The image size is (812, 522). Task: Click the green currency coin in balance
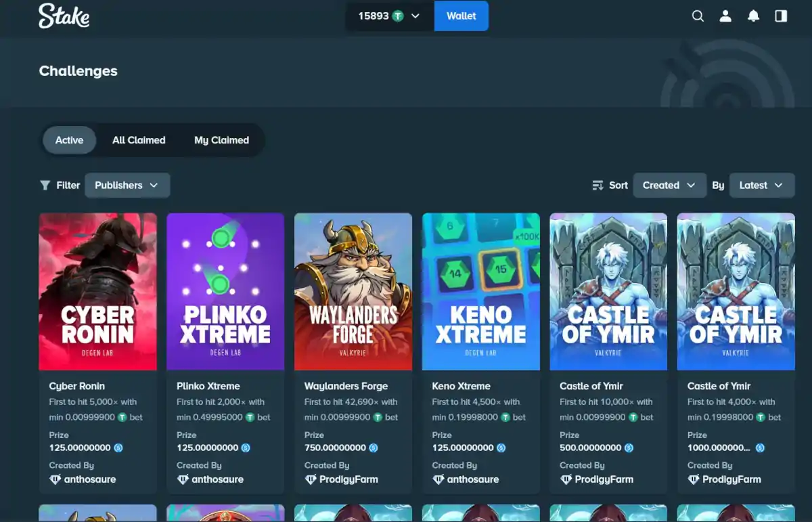pos(398,16)
